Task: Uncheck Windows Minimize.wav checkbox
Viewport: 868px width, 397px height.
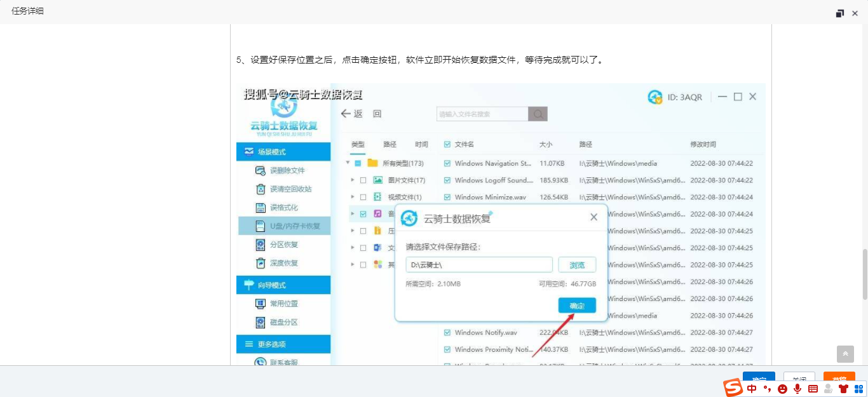Action: point(447,197)
